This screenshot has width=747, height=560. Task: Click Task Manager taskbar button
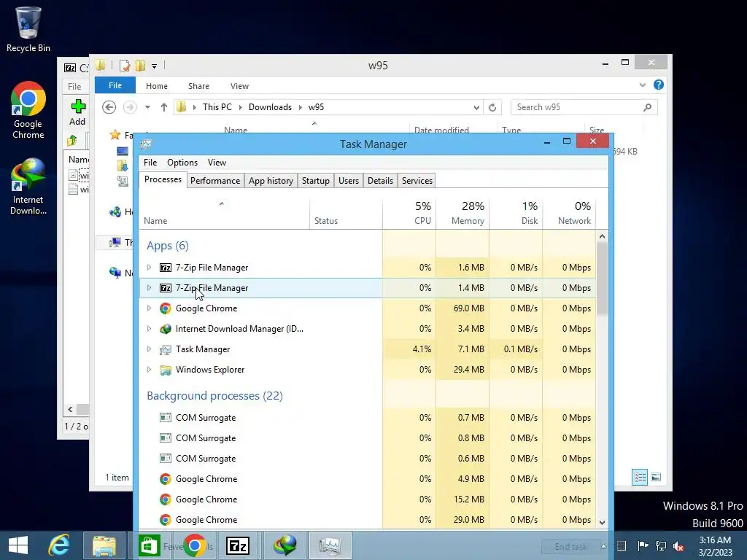click(330, 545)
